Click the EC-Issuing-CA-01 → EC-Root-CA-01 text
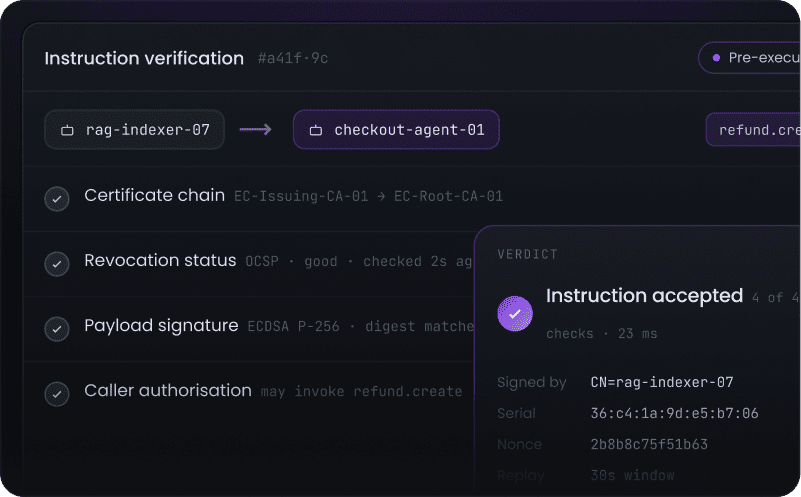 pos(368,196)
